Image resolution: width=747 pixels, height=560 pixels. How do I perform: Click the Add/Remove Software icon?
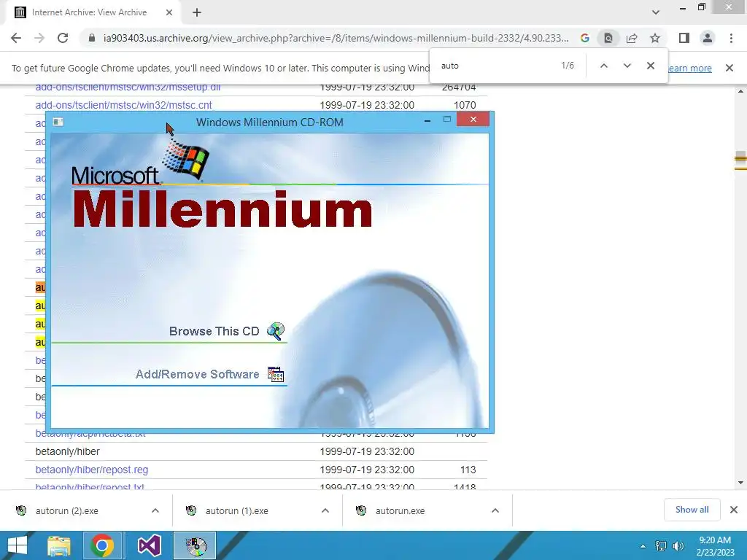pos(276,374)
